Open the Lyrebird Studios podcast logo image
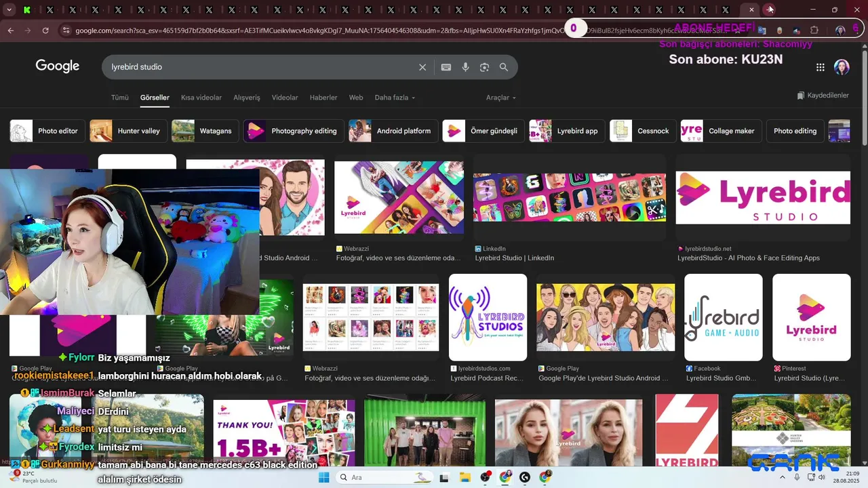Image resolution: width=868 pixels, height=488 pixels. click(488, 317)
